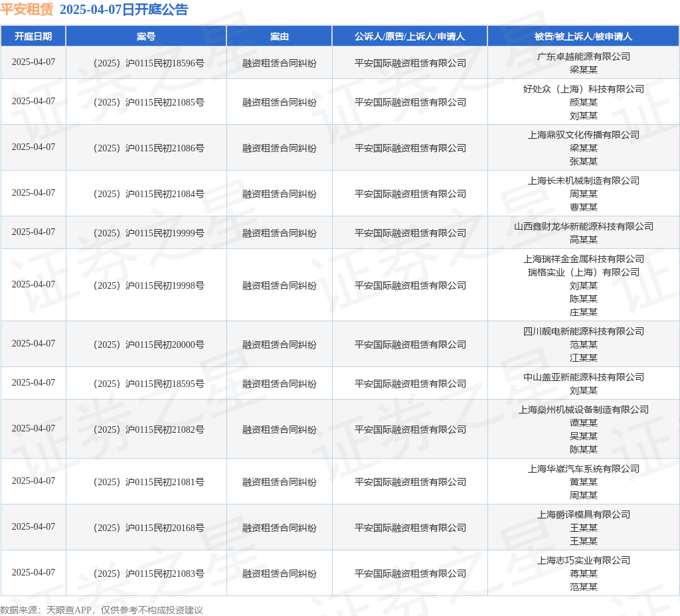The width and height of the screenshot is (680, 616).
Task: Click the 2025-04-07日开庭公告 heading
Action: (124, 9)
